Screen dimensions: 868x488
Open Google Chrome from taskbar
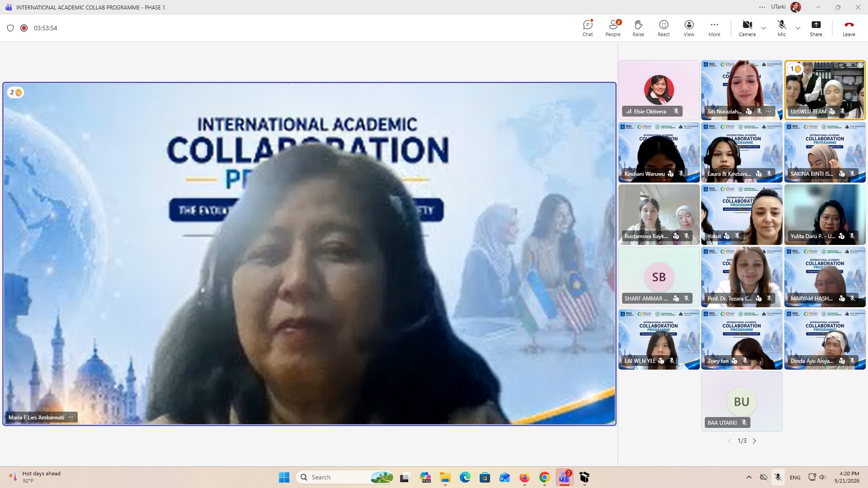point(544,477)
